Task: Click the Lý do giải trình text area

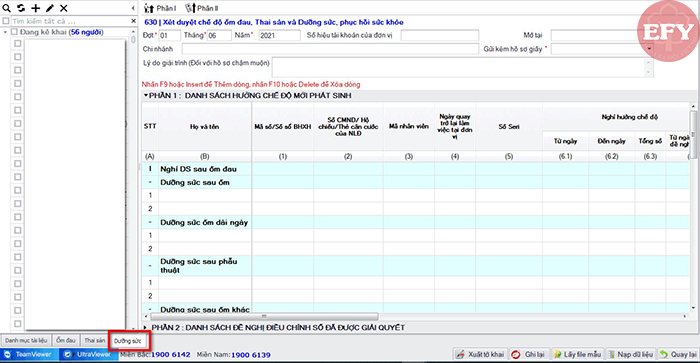Action: pos(462,67)
